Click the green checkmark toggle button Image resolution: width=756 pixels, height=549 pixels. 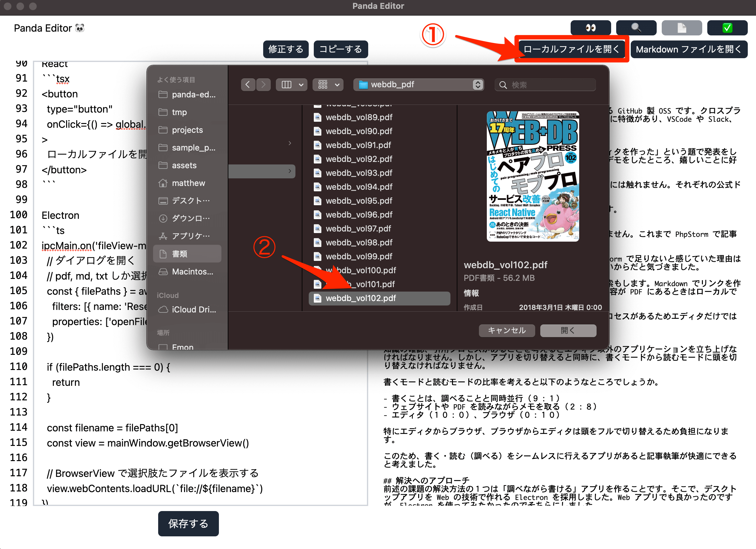pyautogui.click(x=727, y=28)
